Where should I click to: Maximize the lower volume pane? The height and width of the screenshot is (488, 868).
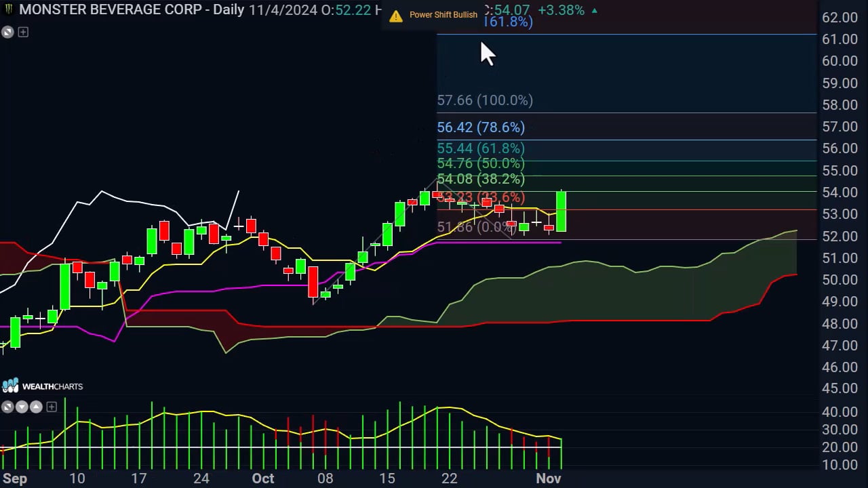[7, 407]
